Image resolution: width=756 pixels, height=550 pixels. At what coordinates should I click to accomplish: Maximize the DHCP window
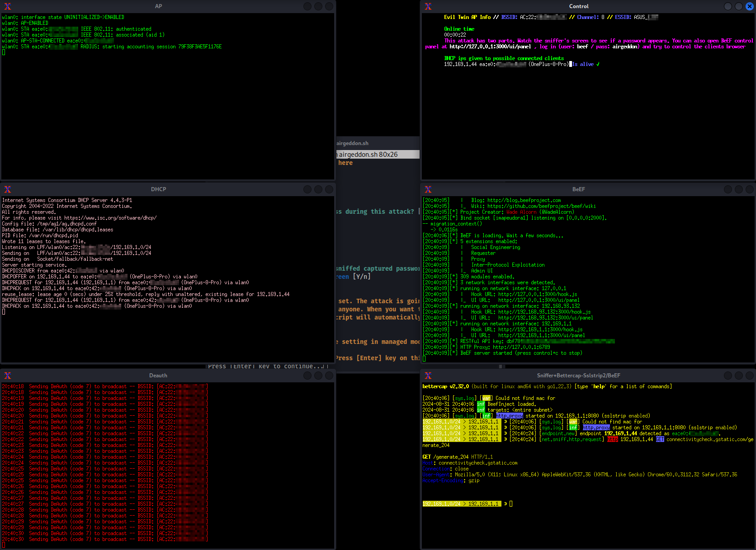coord(318,189)
